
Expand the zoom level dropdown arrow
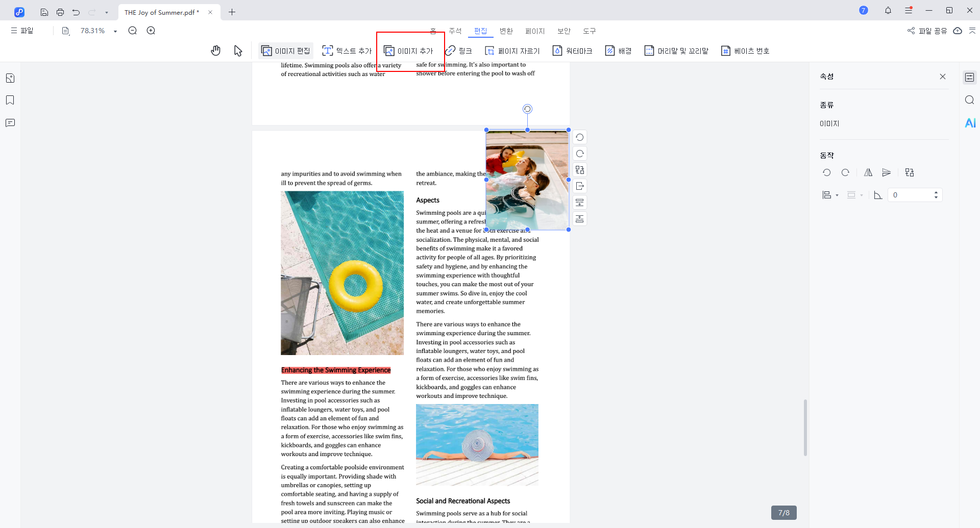115,31
